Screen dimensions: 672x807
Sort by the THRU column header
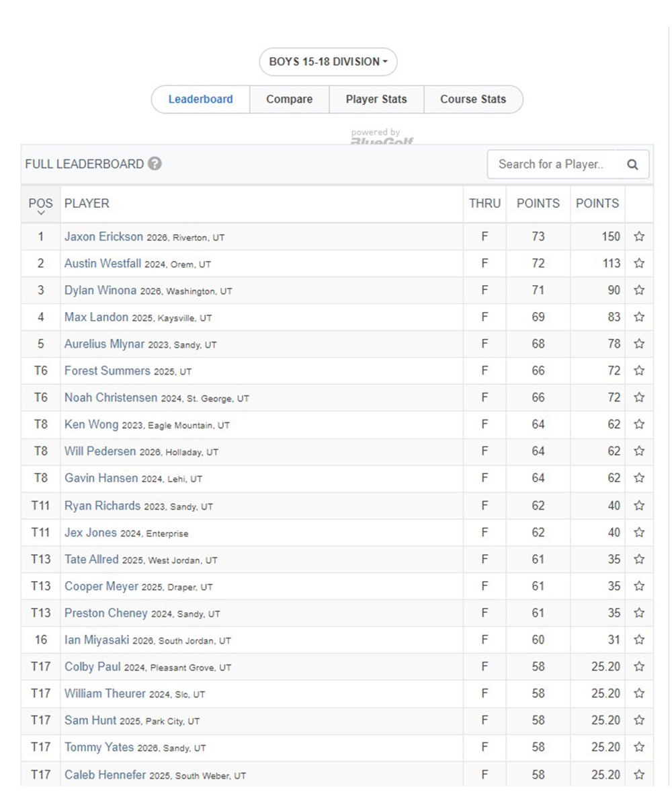point(485,203)
